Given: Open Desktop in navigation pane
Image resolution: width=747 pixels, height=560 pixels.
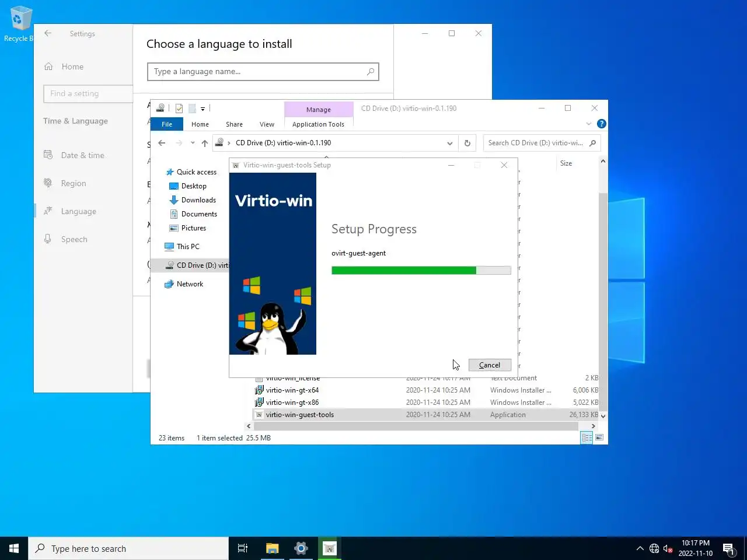Looking at the screenshot, I should coord(194,186).
